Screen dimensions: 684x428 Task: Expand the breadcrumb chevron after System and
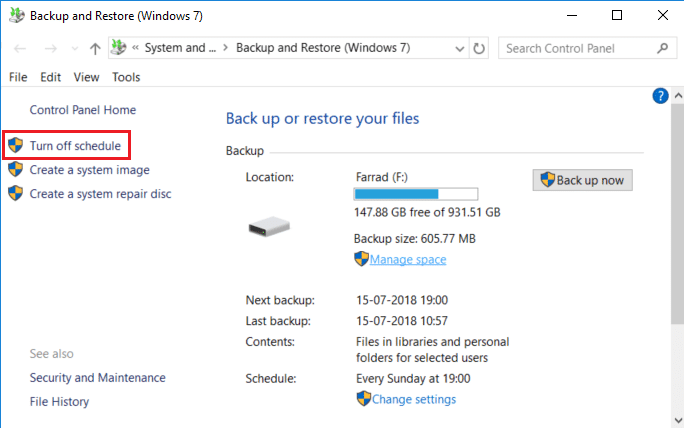coord(225,48)
